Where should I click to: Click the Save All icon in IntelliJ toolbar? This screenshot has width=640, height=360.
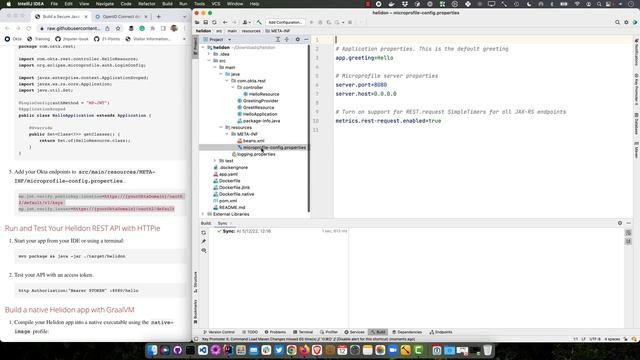[x=206, y=22]
